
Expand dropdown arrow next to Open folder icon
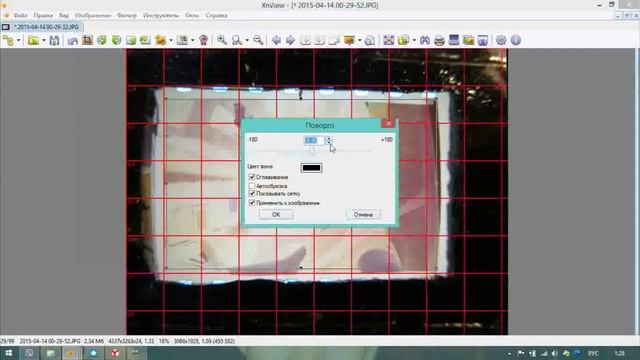[x=44, y=40]
